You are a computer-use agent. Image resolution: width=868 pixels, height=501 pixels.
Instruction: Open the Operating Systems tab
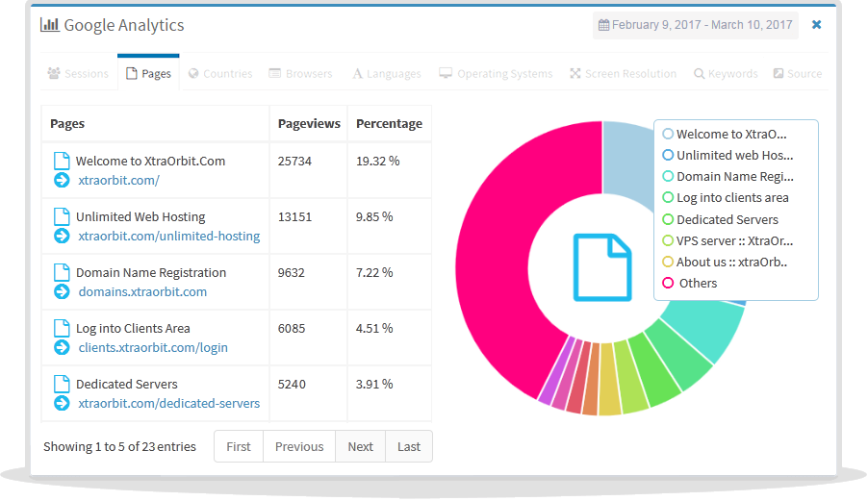(x=496, y=73)
